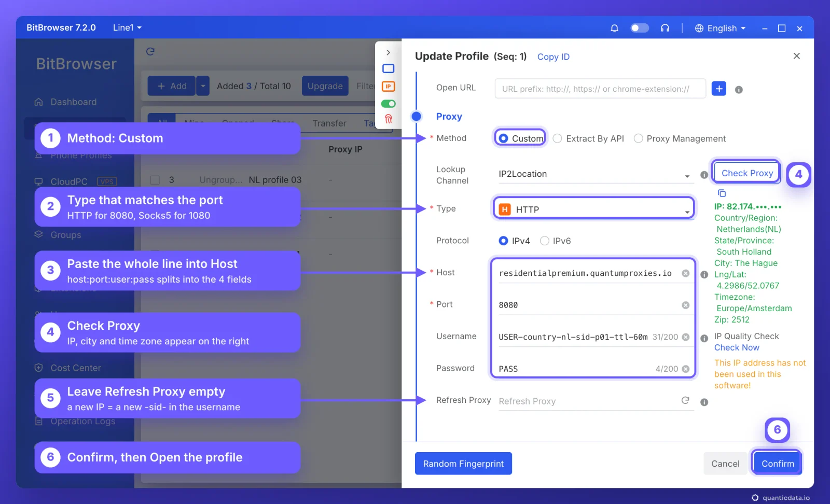Click info icon next to Open URL plus
This screenshot has height=504, width=830.
[x=739, y=90]
